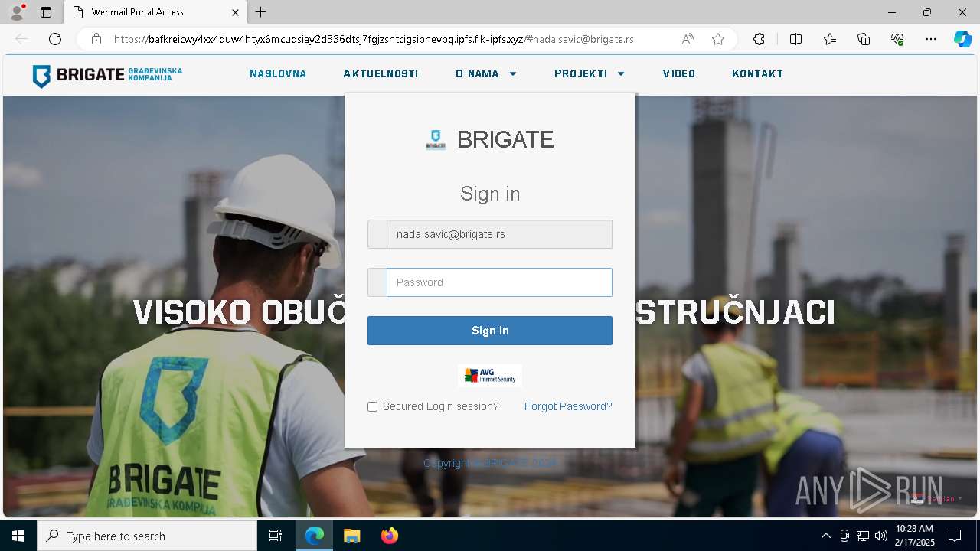Viewport: 980px width, 551px height.
Task: Open the Forgot Password link
Action: click(568, 406)
